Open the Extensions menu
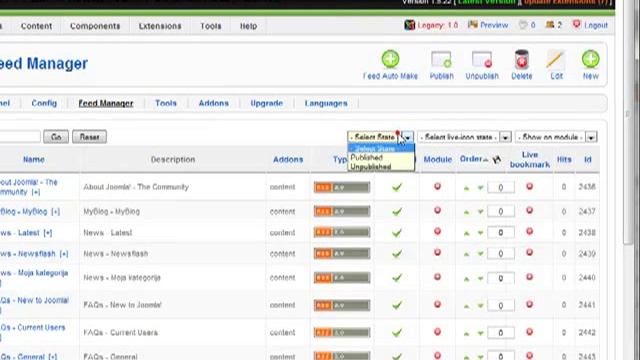Viewport: 640px width, 360px height. click(160, 26)
